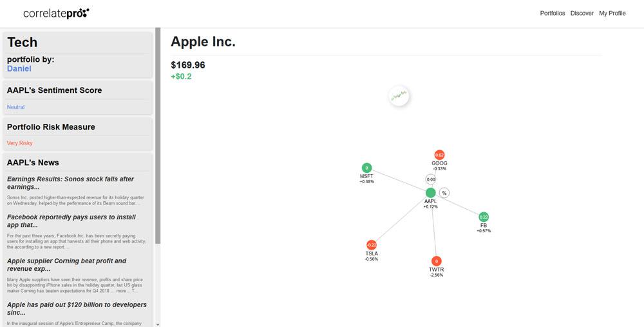Open the Apple paid $120 billion headline
The width and height of the screenshot is (644, 327).
[77, 309]
